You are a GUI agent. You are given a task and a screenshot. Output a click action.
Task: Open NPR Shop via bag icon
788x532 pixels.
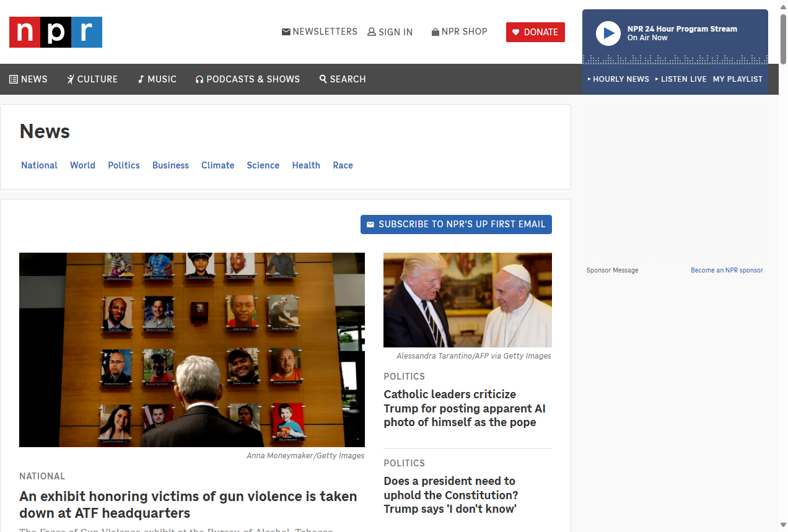click(436, 32)
